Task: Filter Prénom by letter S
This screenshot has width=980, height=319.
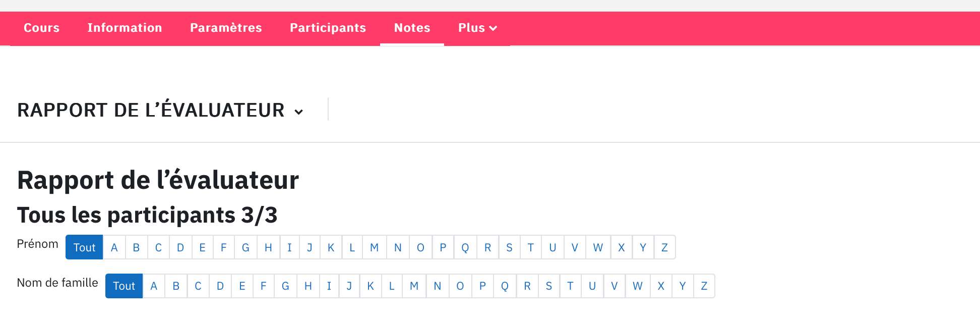Action: (x=509, y=247)
